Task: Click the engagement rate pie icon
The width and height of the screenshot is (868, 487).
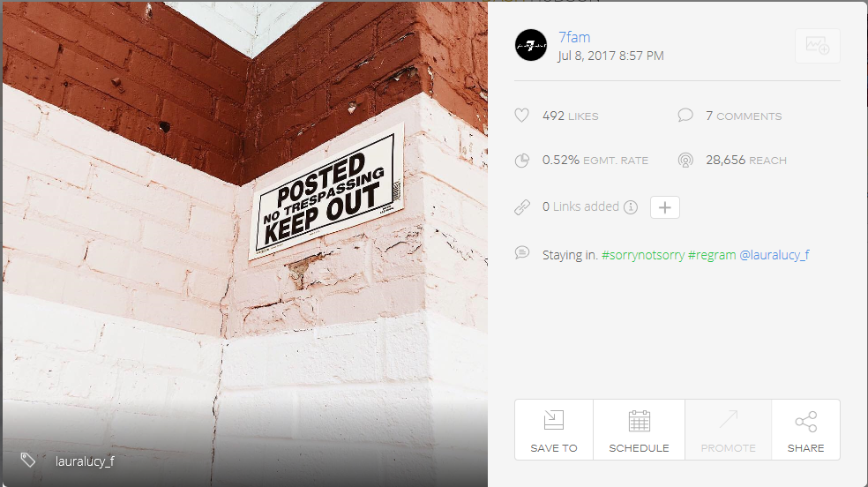Action: (x=521, y=161)
